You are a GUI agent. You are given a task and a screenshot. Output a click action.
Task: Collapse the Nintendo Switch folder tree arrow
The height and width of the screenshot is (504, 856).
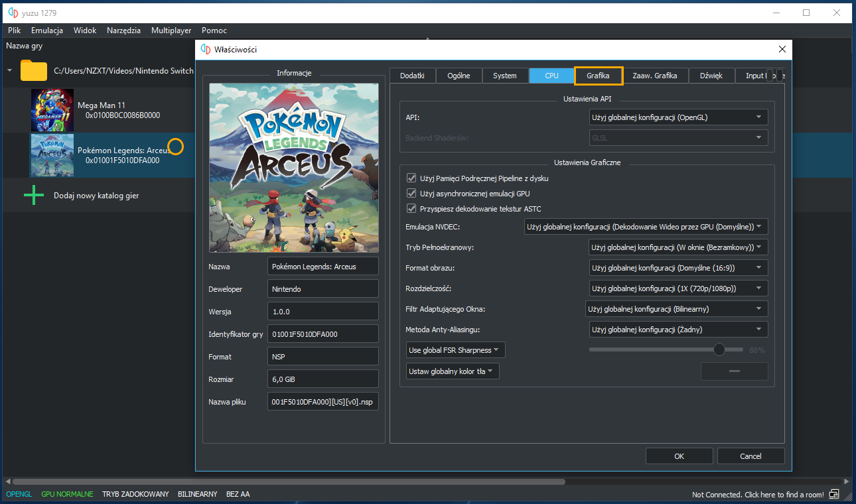[x=10, y=70]
